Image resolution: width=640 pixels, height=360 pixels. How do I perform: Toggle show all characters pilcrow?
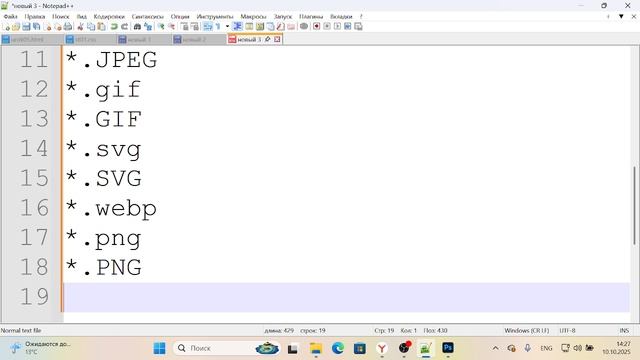pyautogui.click(x=218, y=27)
